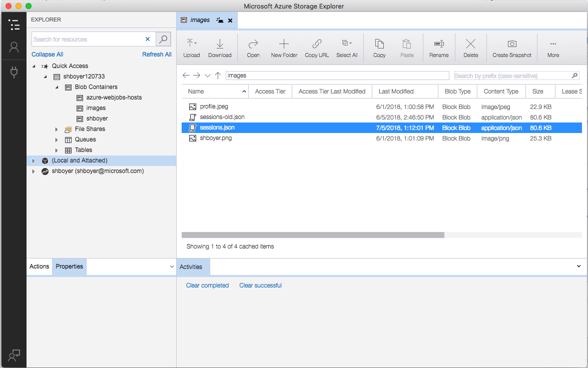
Task: Collapse the Quick Access tree node
Action: coord(34,66)
